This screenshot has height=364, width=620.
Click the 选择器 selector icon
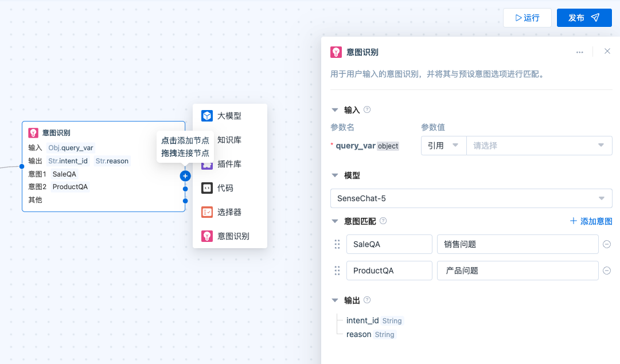pyautogui.click(x=207, y=212)
